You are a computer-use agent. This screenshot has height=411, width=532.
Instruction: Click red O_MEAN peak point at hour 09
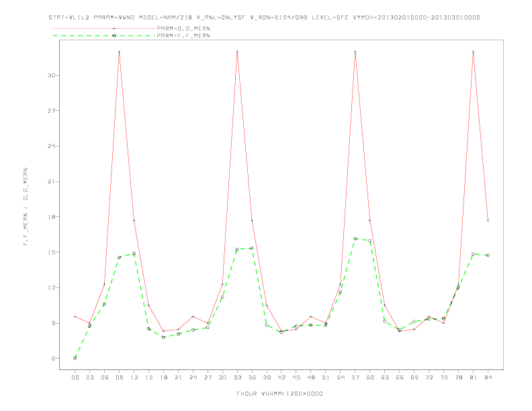point(119,52)
